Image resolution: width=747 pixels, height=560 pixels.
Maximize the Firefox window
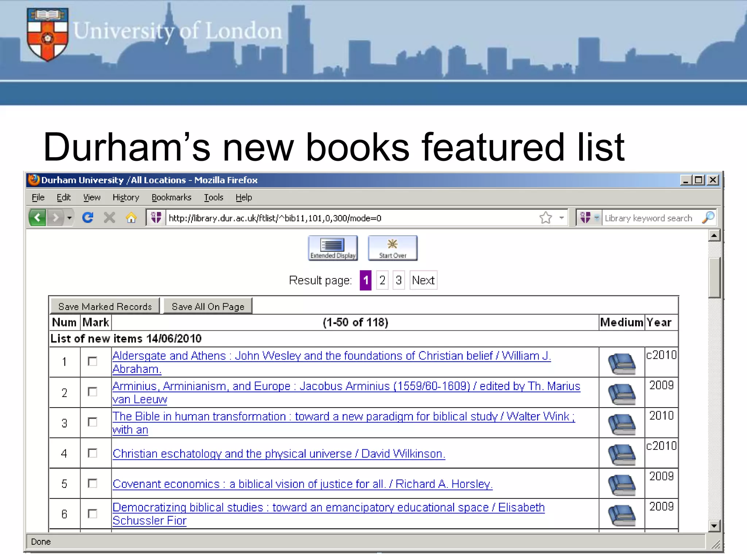(699, 180)
